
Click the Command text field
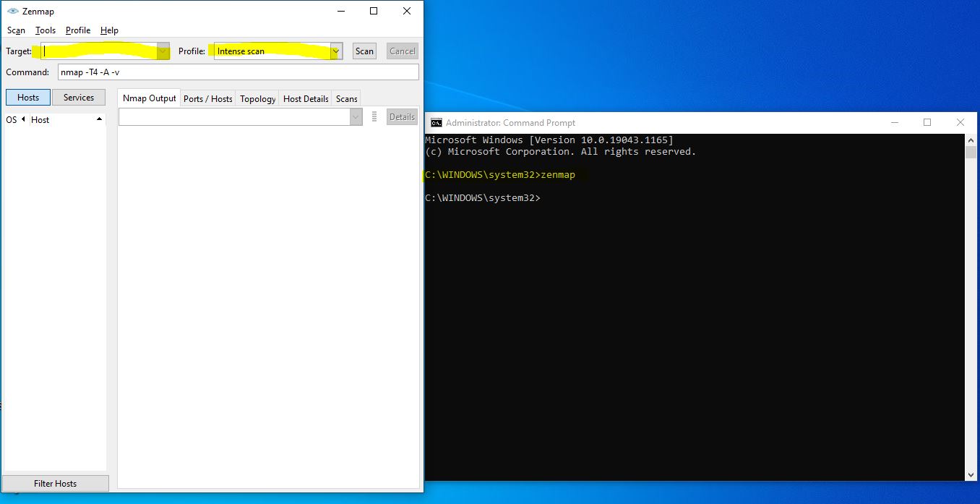238,72
